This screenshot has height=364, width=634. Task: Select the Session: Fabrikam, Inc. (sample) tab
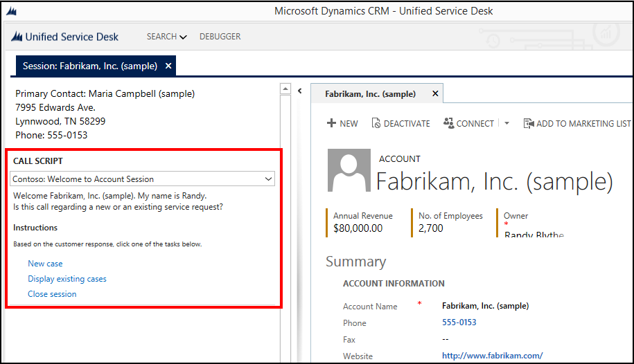[90, 66]
